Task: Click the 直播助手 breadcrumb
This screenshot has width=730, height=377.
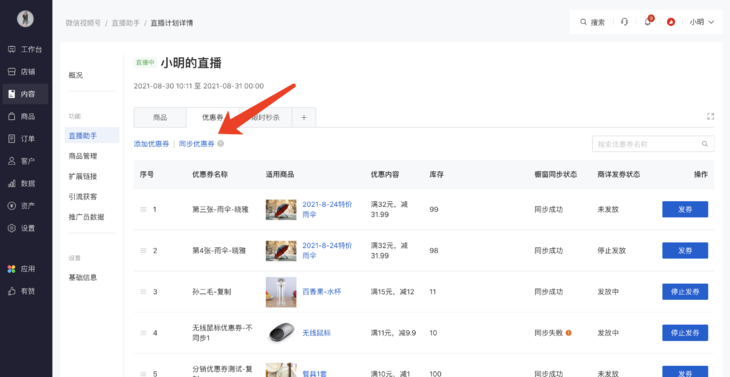Action: tap(126, 23)
